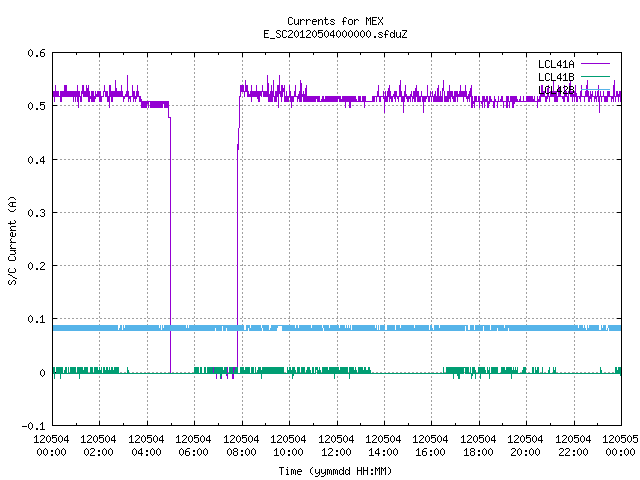The height and width of the screenshot is (480, 640).
Task: Click the 120505 00:00 x-axis tick label
Action: (x=620, y=446)
